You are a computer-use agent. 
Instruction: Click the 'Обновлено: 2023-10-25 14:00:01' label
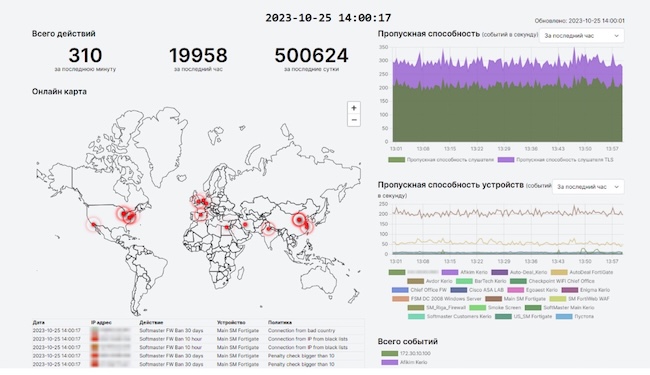[580, 21]
